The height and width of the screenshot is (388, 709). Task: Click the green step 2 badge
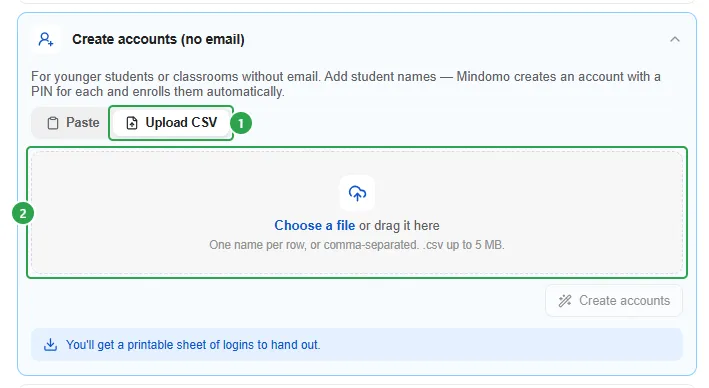(x=23, y=213)
